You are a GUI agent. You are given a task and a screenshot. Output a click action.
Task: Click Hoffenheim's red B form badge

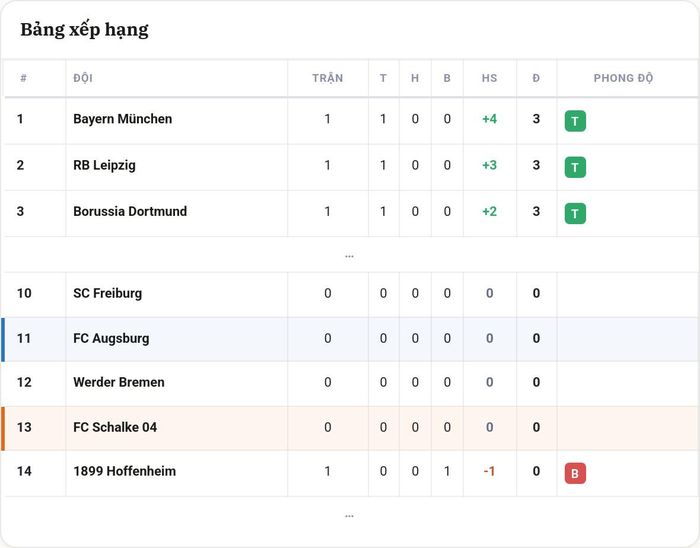[x=575, y=473]
